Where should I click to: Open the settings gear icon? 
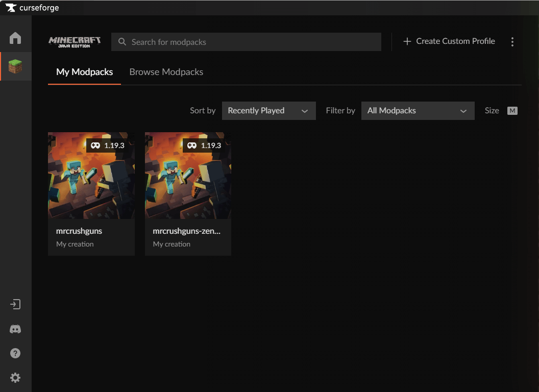click(x=15, y=378)
